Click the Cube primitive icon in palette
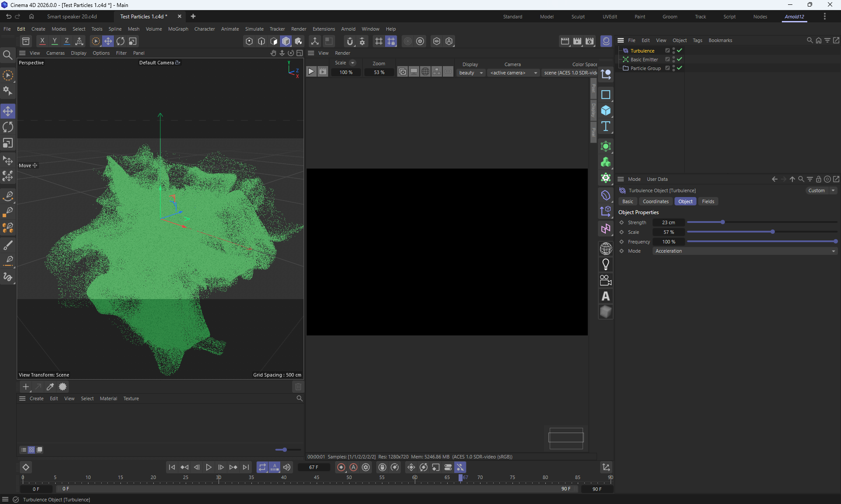 coord(605,110)
